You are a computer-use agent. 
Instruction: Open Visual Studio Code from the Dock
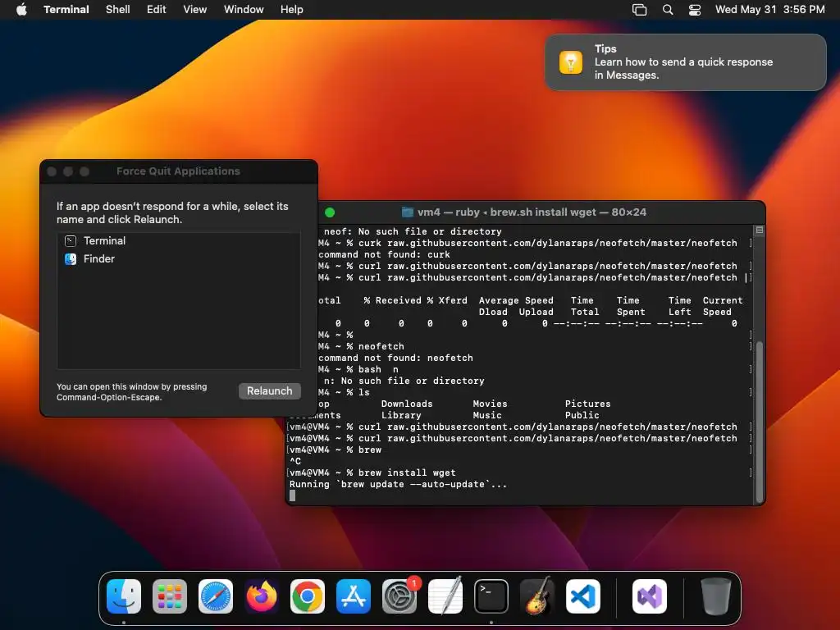pos(583,596)
